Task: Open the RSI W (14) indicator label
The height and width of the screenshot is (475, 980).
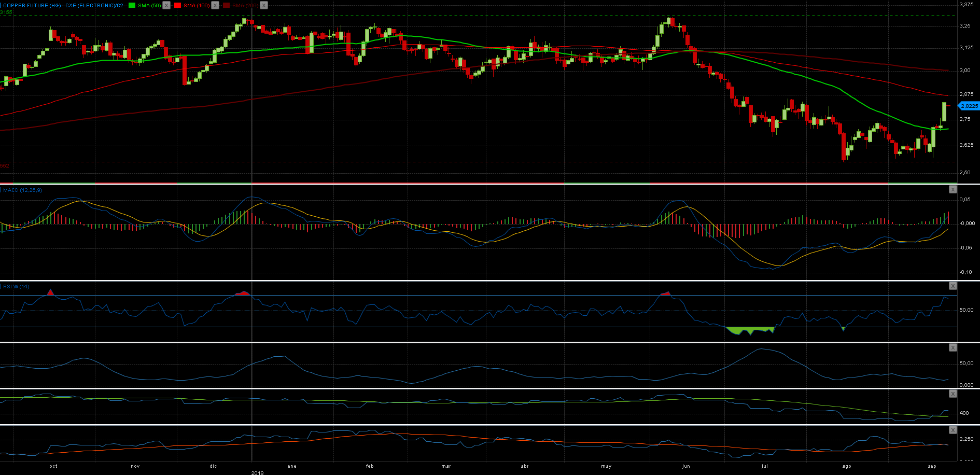Action: click(17, 287)
